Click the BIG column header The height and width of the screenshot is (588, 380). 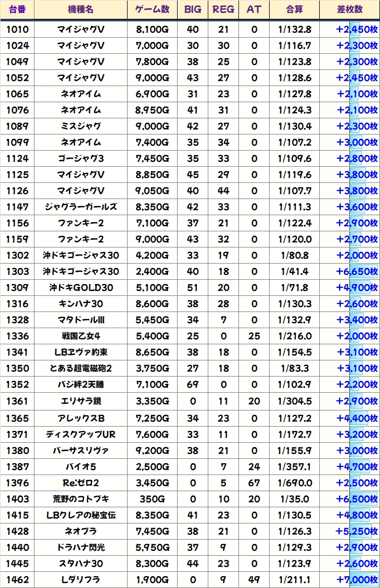(192, 10)
